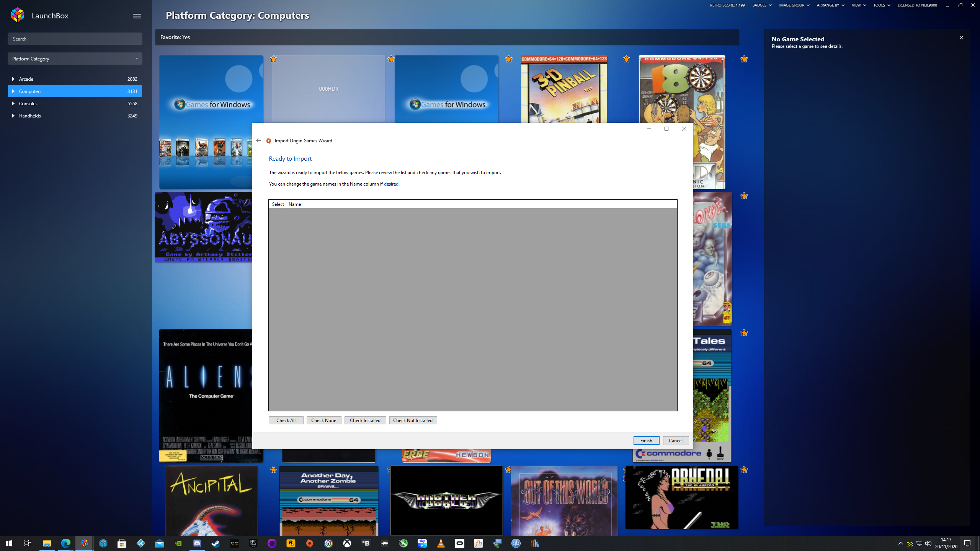Open Kodi from taskbar
Screen dimensions: 980x551
tap(141, 543)
